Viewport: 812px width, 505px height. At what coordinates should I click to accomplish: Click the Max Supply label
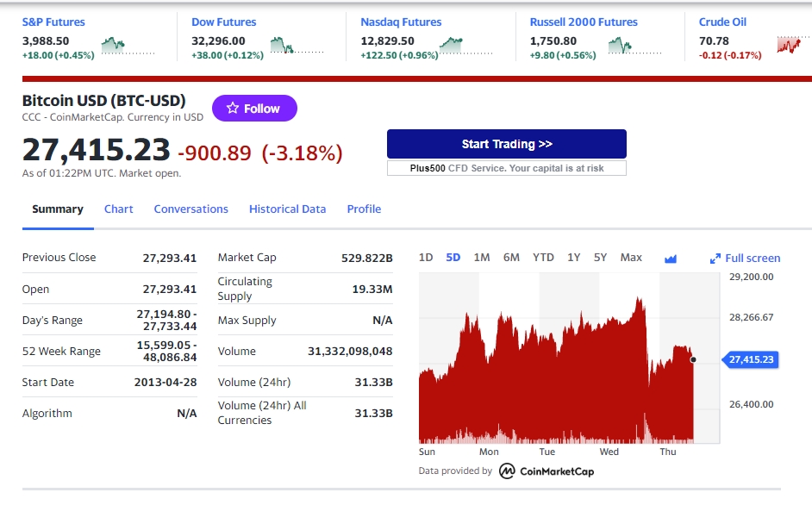tap(247, 320)
